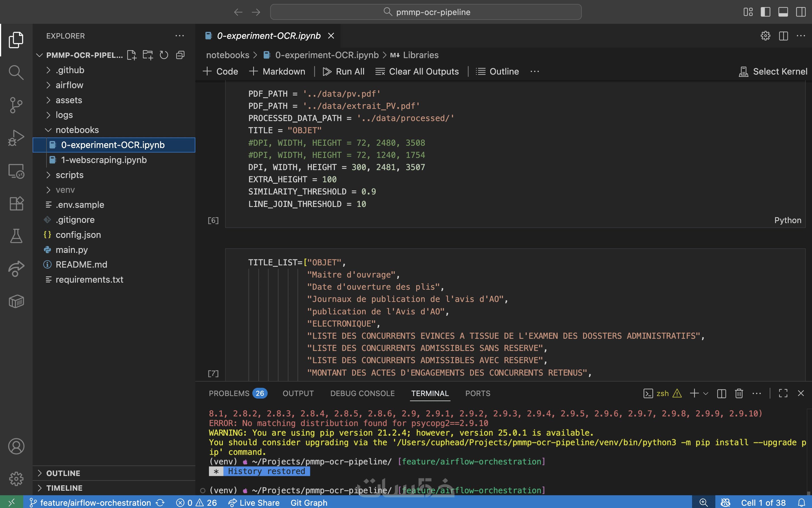Click New File icon in explorer header

click(131, 55)
